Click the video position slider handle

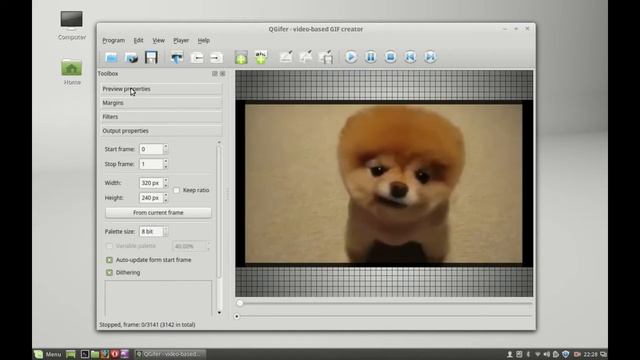tap(240, 303)
